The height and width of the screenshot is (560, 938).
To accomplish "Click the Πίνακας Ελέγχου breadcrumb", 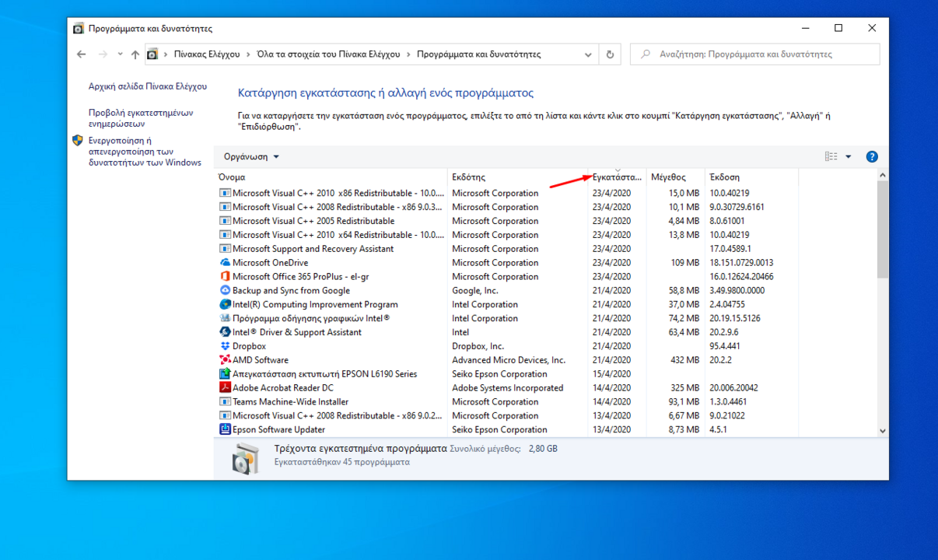I will pos(206,54).
